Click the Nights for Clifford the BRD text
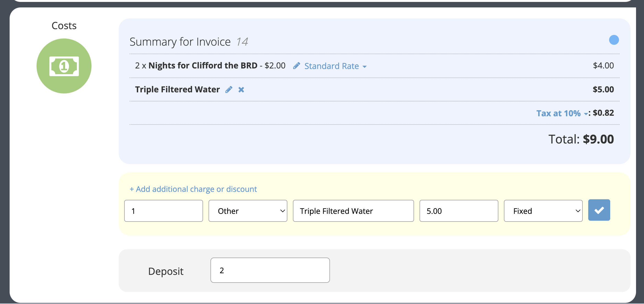 coord(203,65)
